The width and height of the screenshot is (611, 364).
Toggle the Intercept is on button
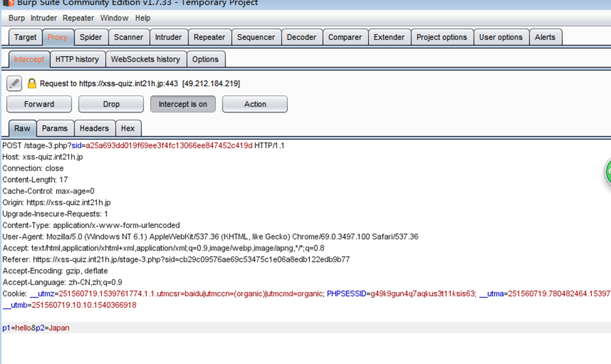click(183, 104)
